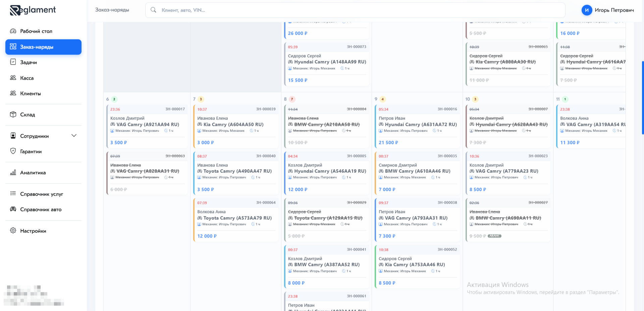Click price 8 500 ₽ in ЗН-000052
This screenshot has width=644, height=311.
(x=387, y=283)
